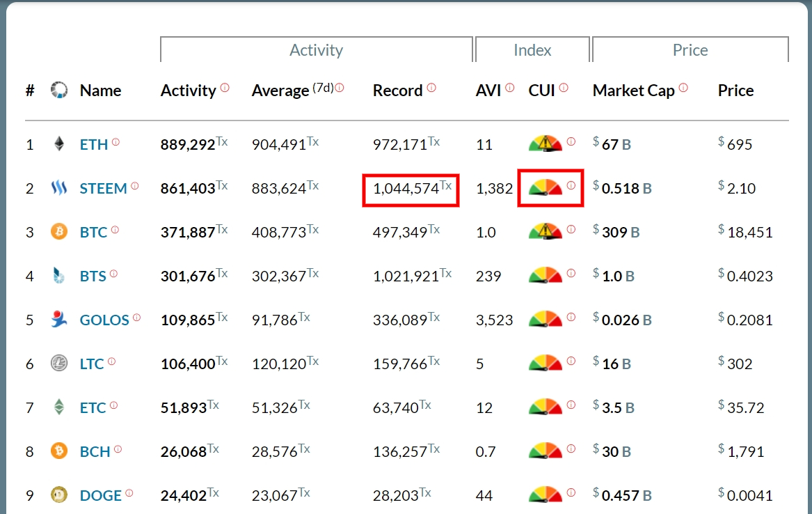The image size is (812, 514).
Task: Click the info icon after LTC's CUI gauge
Action: tap(571, 361)
